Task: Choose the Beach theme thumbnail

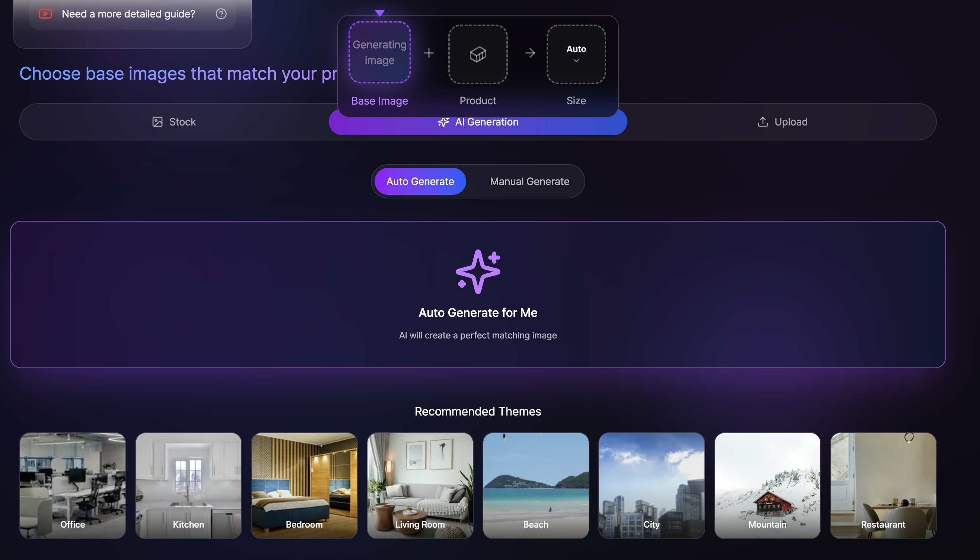Action: click(x=536, y=486)
